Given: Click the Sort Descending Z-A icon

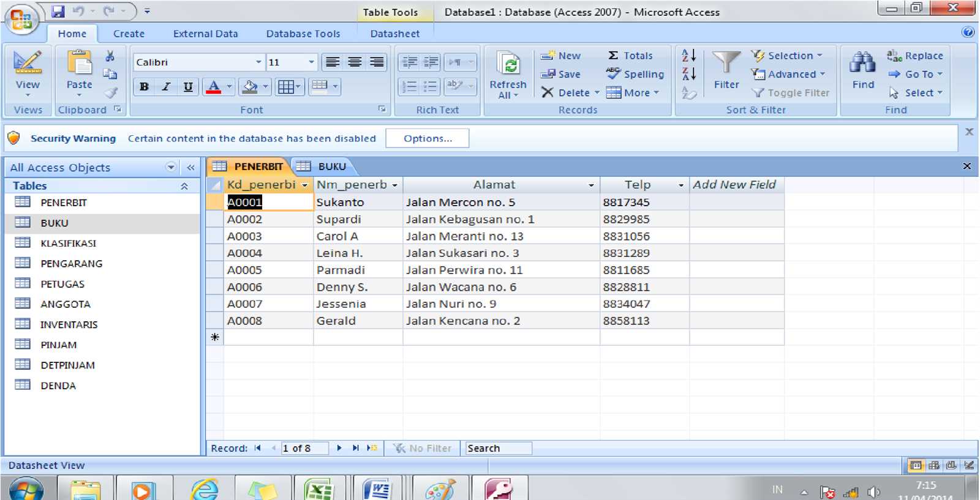Looking at the screenshot, I should [x=689, y=74].
